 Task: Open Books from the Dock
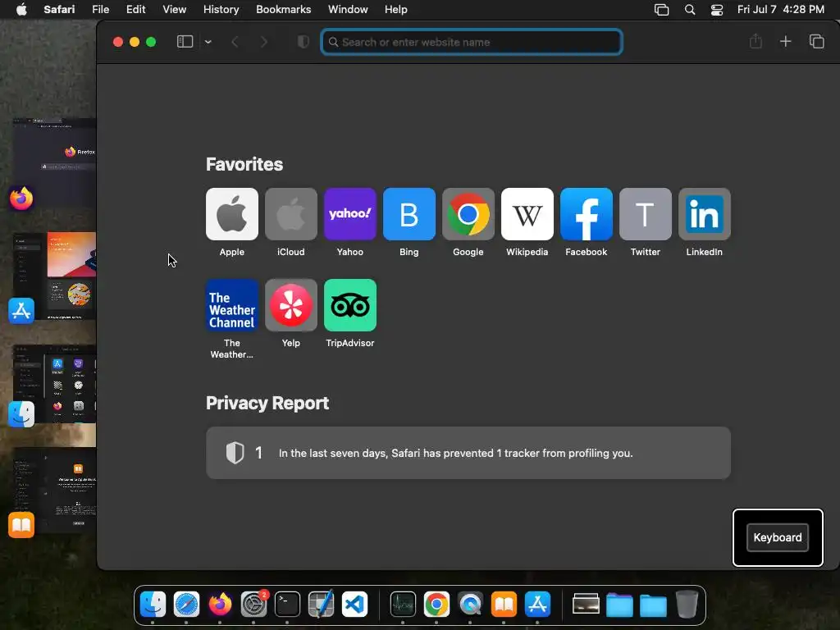(504, 605)
